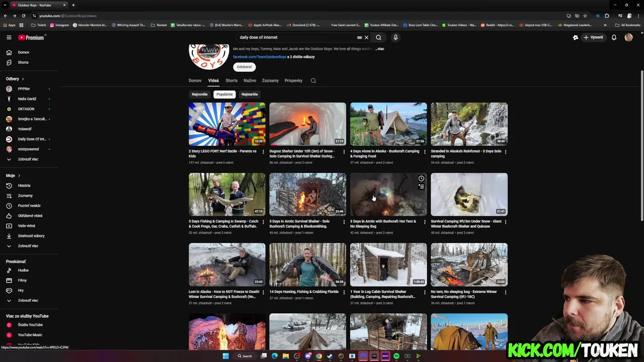Image resolution: width=644 pixels, height=362 pixels.
Task: Open Windows taskbar Search
Action: (x=245, y=356)
